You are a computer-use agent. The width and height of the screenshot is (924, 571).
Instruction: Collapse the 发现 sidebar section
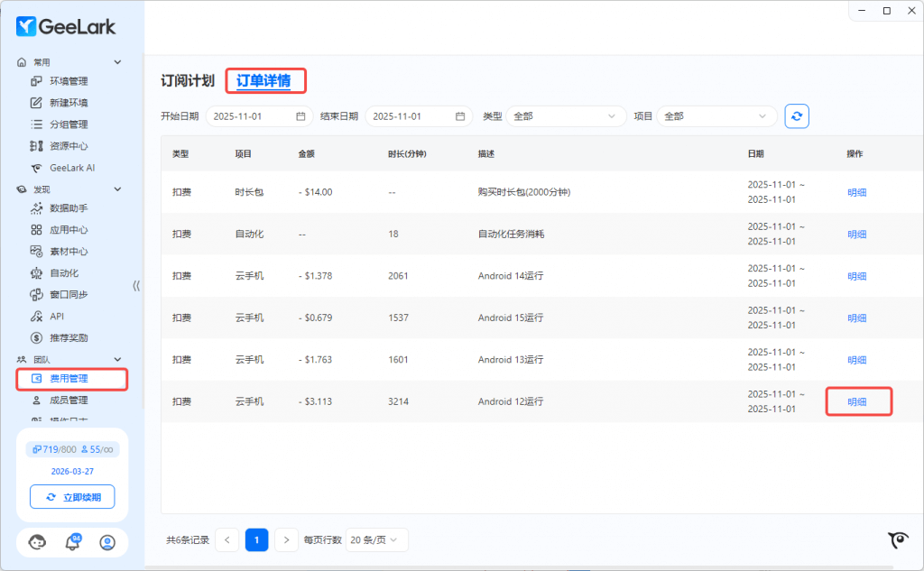117,189
